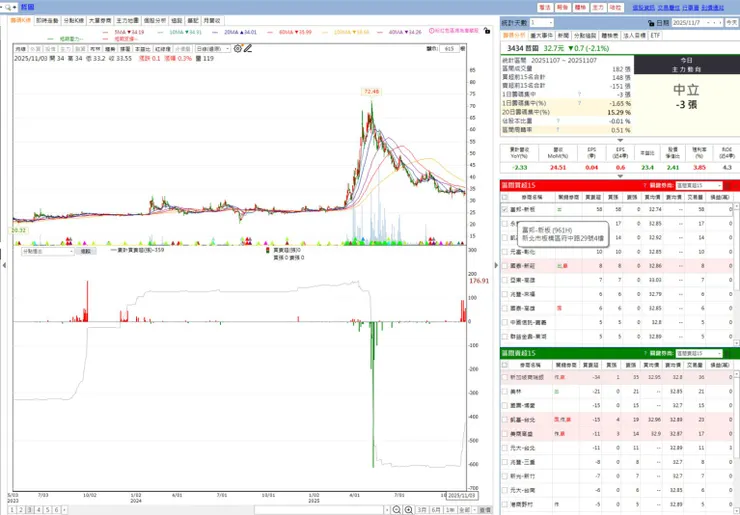The height and width of the screenshot is (515, 740).
Task: Switch to the 分點K線 tab
Action: pyautogui.click(x=74, y=20)
